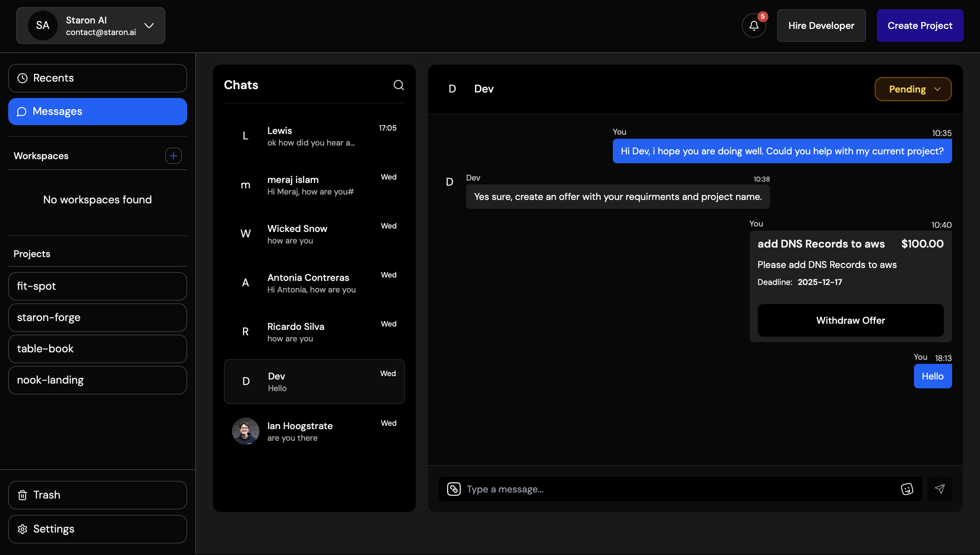Click the Type a message input field
Viewport: 980px width, 555px height.
(x=648, y=489)
